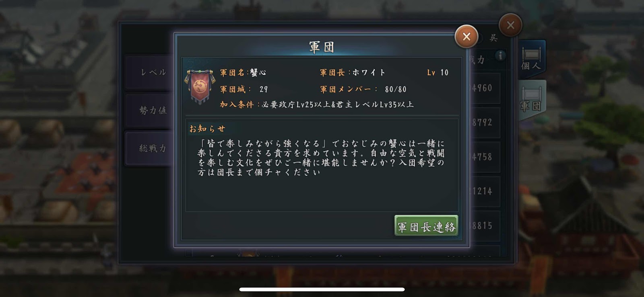Image resolution: width=644 pixels, height=297 pixels.
Task: Tap the red dragon banner emblem
Action: [x=200, y=87]
